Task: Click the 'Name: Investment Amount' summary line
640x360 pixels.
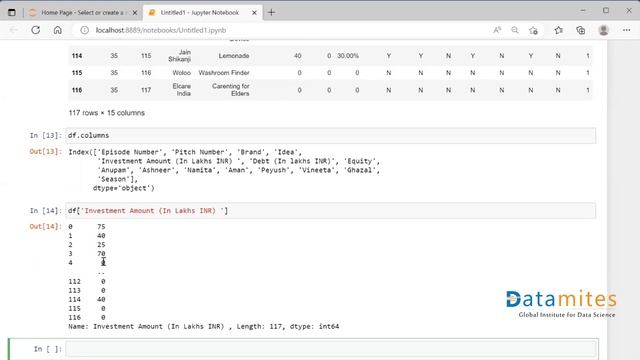Action: click(x=204, y=327)
